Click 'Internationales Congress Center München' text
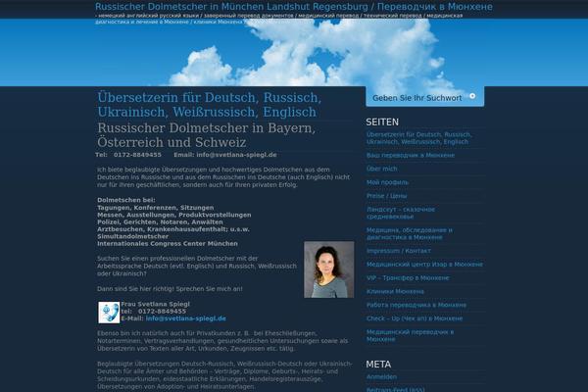 [x=168, y=244]
